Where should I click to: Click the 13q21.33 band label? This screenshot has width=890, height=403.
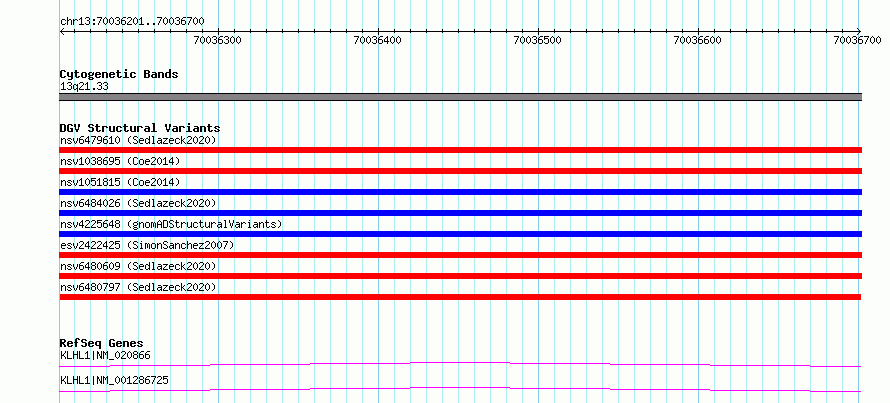click(x=84, y=87)
